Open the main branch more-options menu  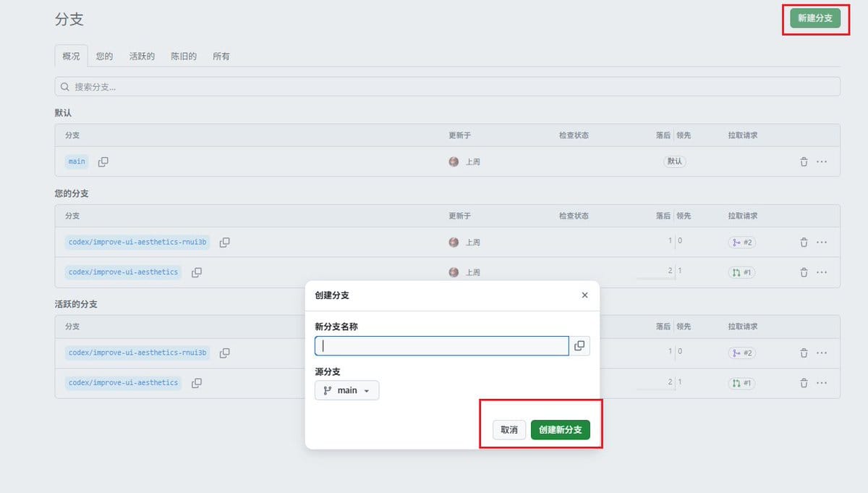[x=822, y=161]
